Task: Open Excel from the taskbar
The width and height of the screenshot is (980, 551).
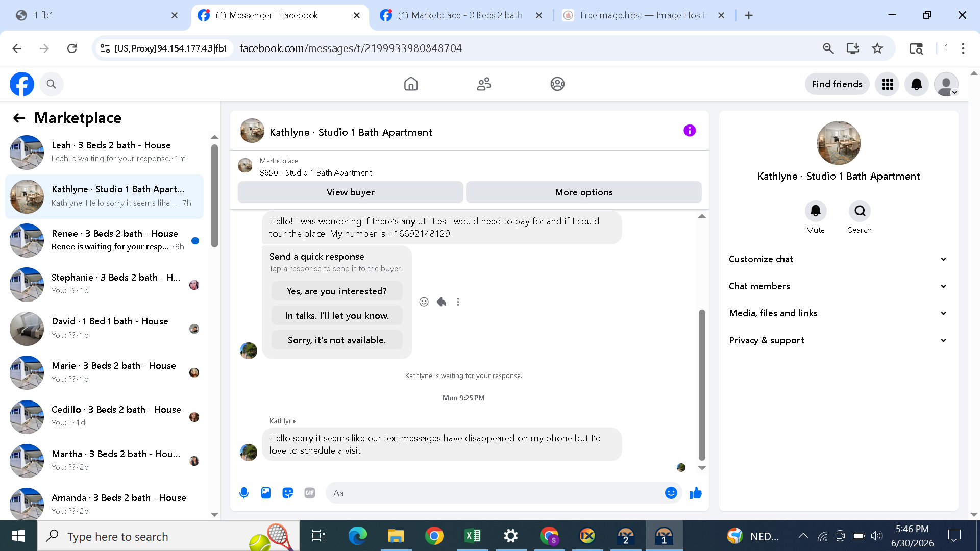Action: (473, 536)
